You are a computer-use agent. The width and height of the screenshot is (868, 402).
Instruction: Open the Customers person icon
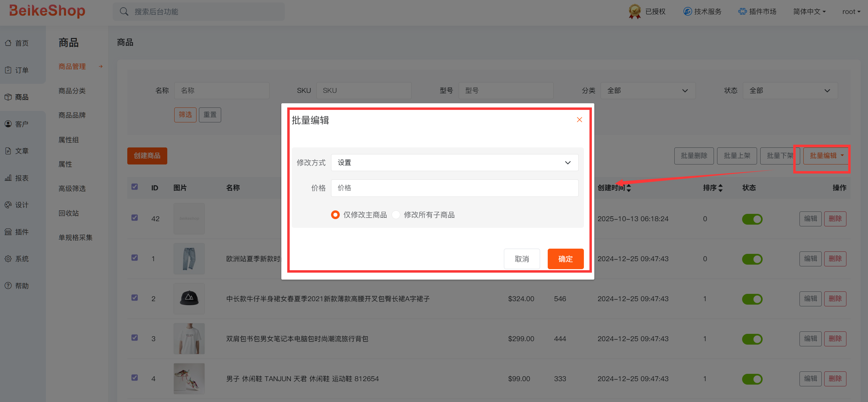[x=8, y=124]
